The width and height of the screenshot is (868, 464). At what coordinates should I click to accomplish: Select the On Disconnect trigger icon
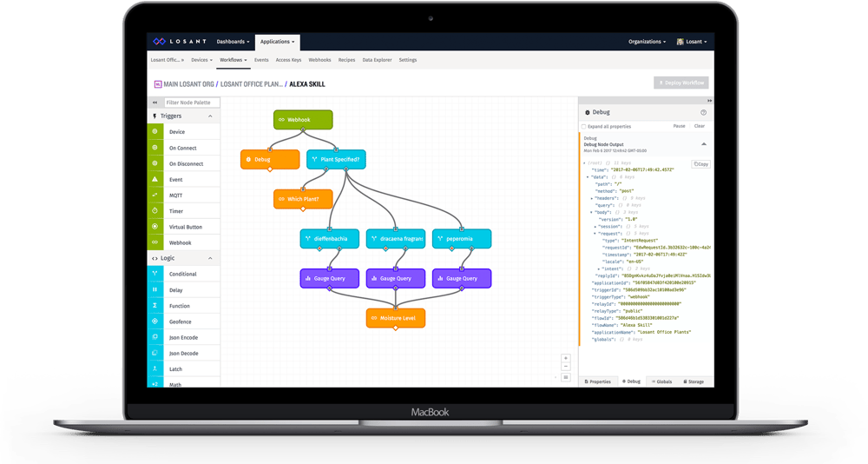click(155, 163)
